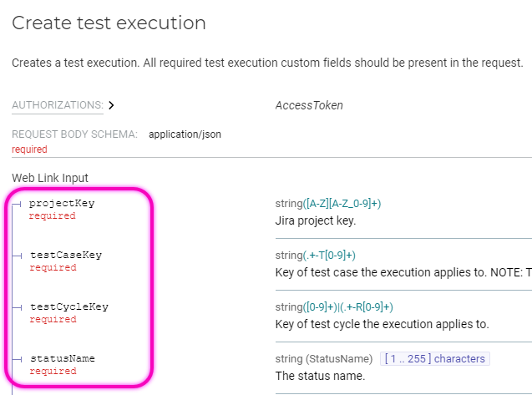Expand the Authorizations chevron arrow

[110, 105]
